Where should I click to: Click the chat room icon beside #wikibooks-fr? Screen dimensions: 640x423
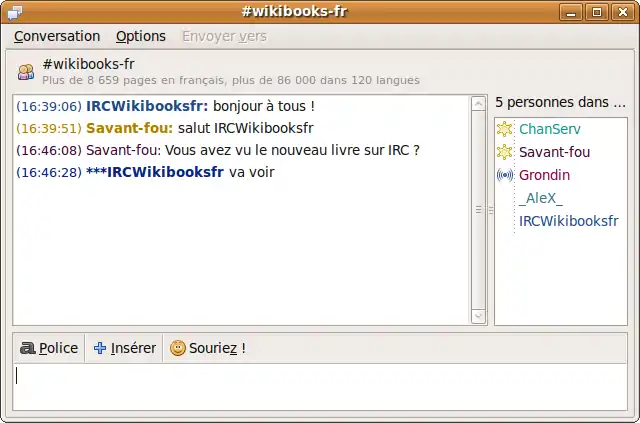25,71
